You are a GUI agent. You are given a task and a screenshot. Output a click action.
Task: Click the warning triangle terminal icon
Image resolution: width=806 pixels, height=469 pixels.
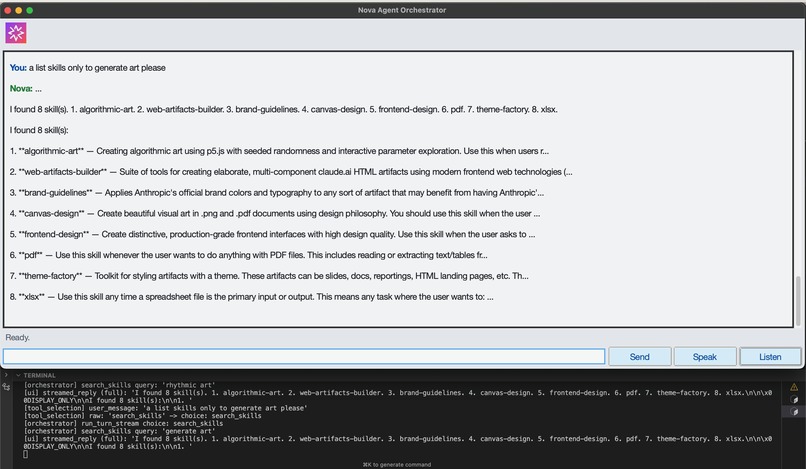pos(794,387)
